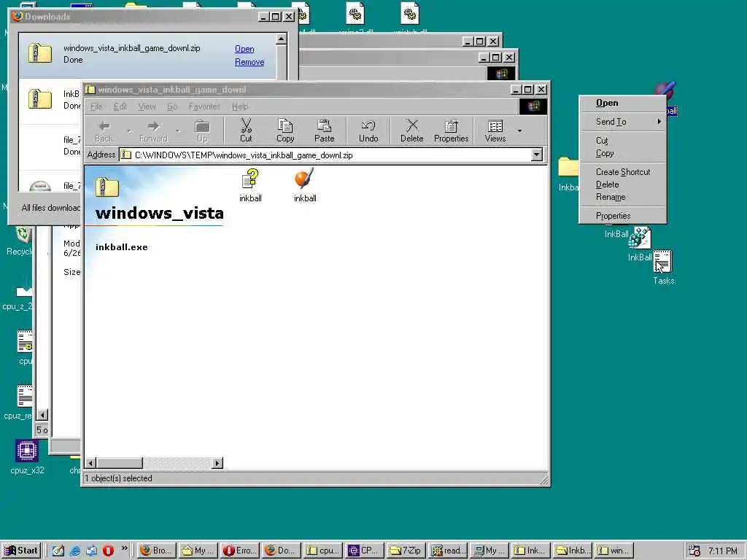
Task: Expand the Quick Launch overflow chevron
Action: (124, 548)
